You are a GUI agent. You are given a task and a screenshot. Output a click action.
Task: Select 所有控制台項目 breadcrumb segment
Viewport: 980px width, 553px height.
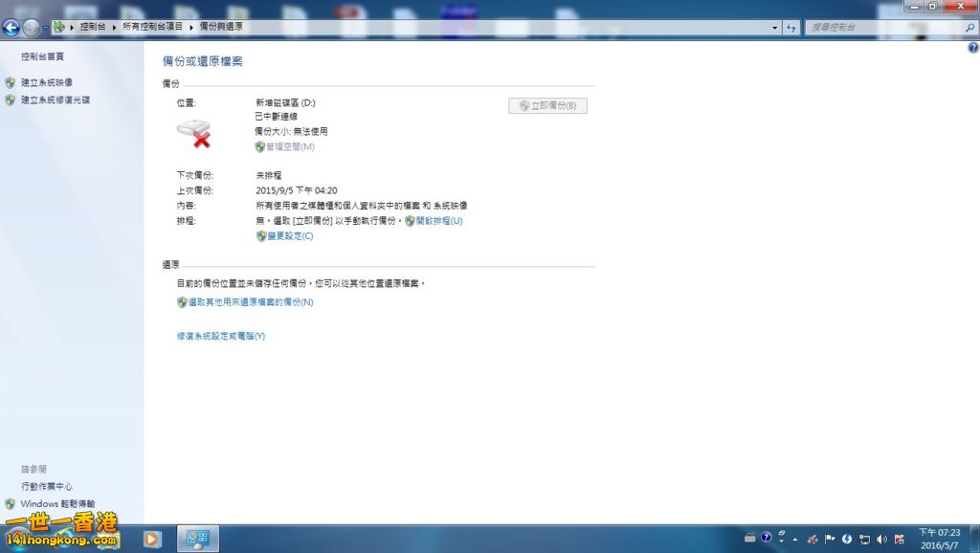click(152, 27)
